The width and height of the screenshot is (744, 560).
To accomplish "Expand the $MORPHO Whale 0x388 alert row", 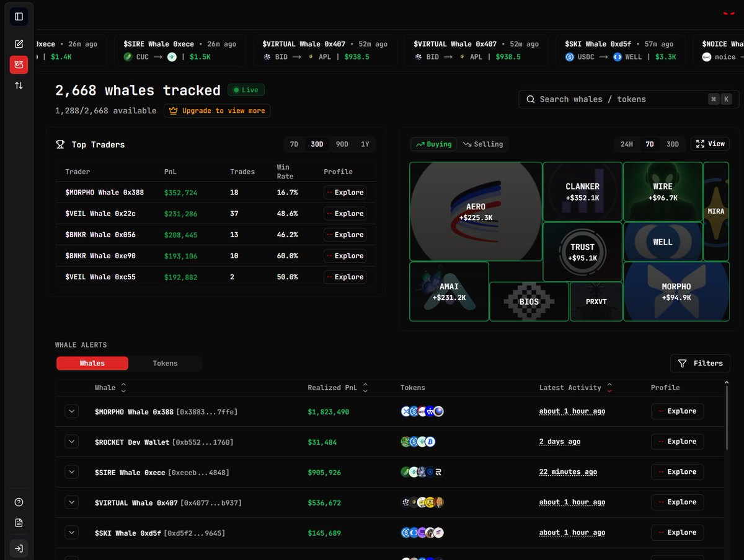I will click(x=72, y=411).
